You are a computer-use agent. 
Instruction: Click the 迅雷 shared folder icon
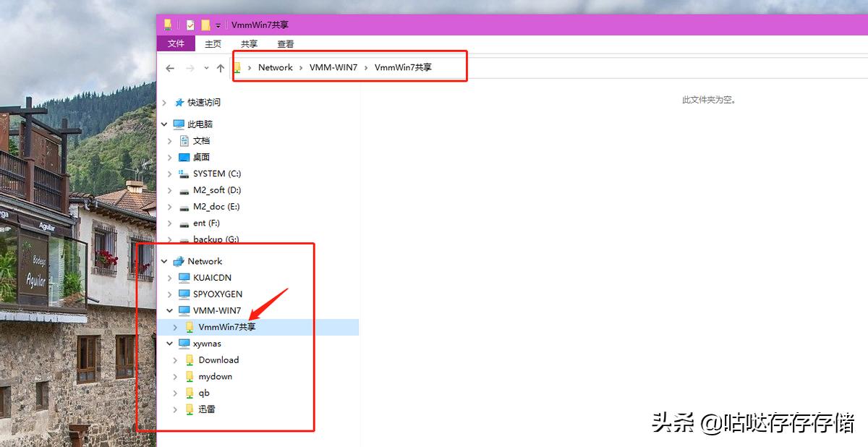190,409
